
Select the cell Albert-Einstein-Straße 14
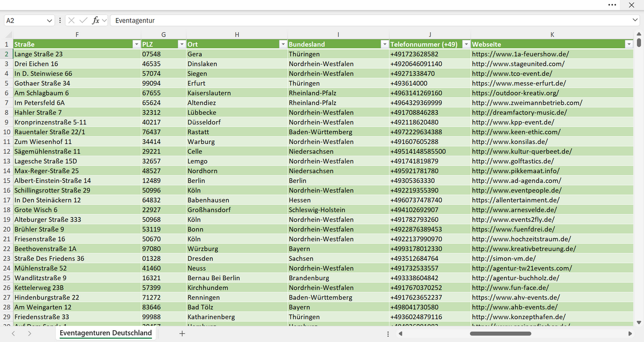77,180
